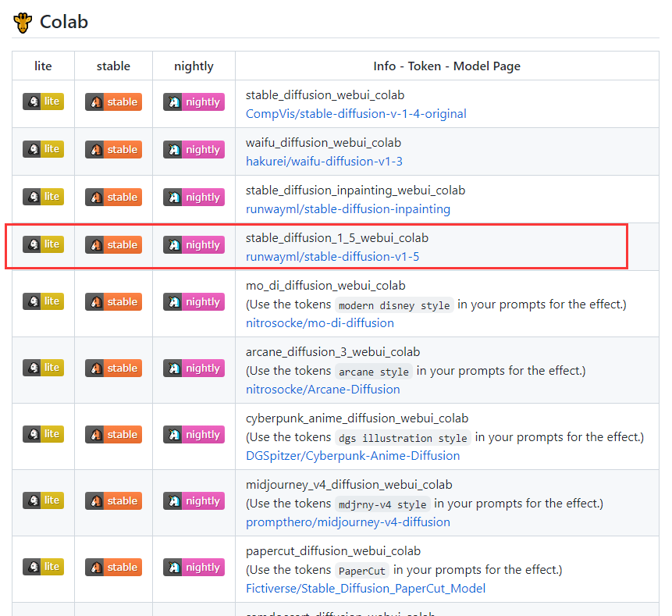The width and height of the screenshot is (672, 616).
Task: Select the lite badge in the papercut_diffusion_webui_colab row
Action: (x=43, y=567)
